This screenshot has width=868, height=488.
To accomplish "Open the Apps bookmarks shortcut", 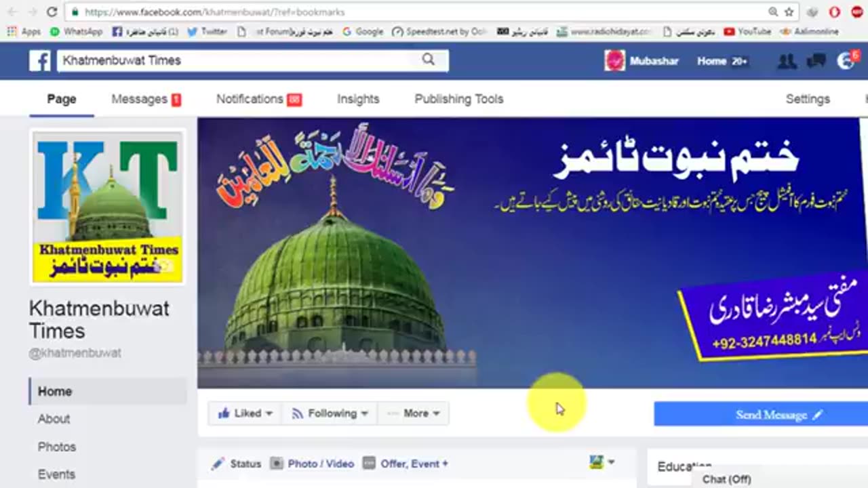I will [24, 31].
